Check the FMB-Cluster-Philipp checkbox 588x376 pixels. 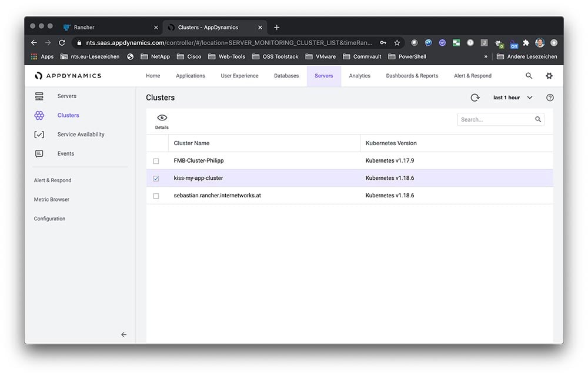[156, 161]
